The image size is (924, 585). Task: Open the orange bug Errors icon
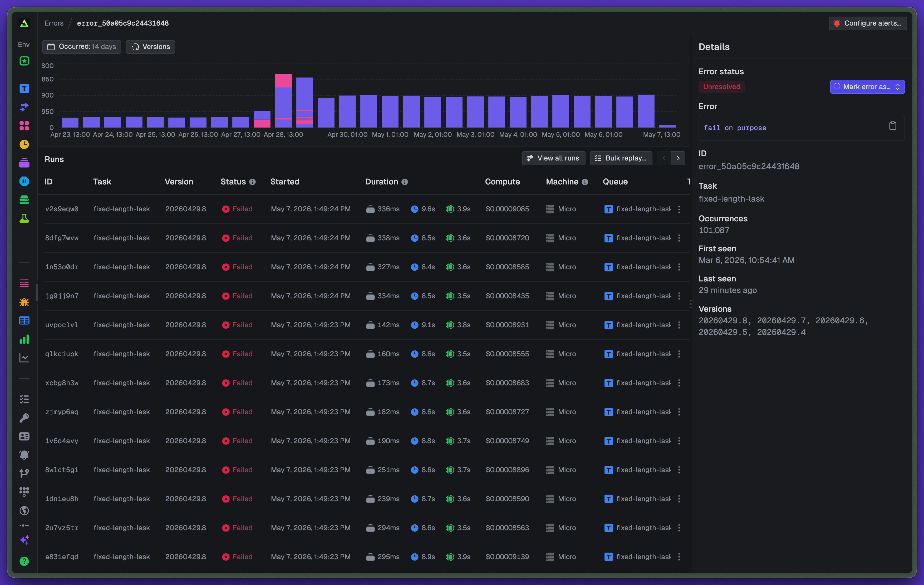[24, 302]
